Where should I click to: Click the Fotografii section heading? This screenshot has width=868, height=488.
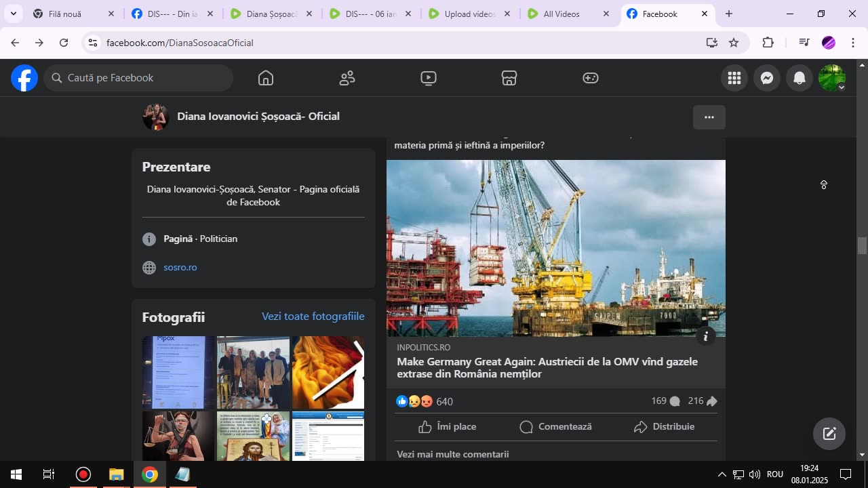coord(174,317)
